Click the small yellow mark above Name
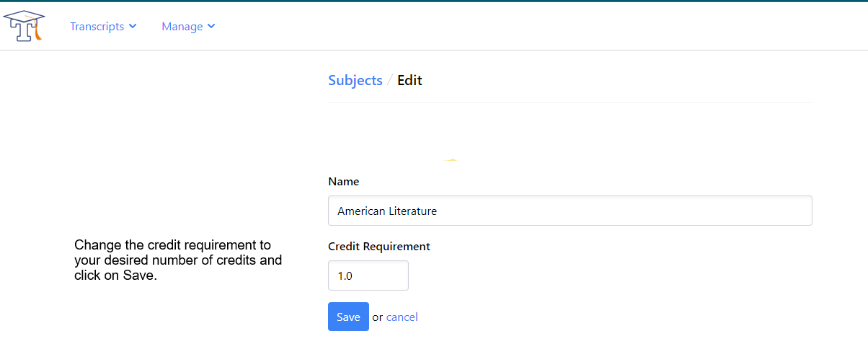 pyautogui.click(x=451, y=159)
